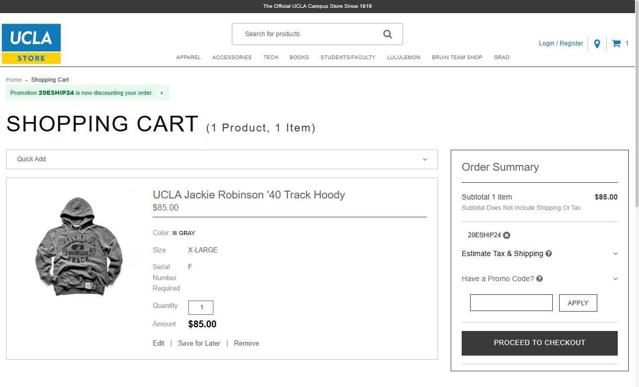The height and width of the screenshot is (387, 639).
Task: Open the Apparel menu
Action: click(x=188, y=57)
